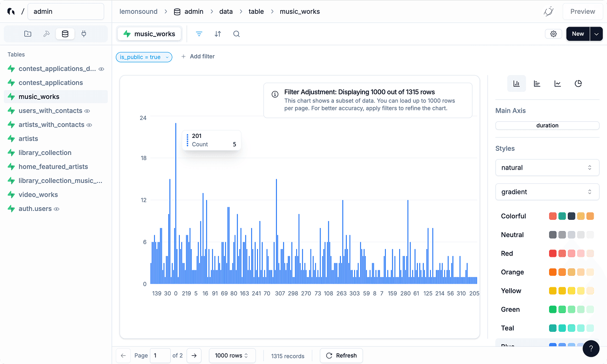Open the video_works table
The image size is (607, 364).
(x=38, y=195)
